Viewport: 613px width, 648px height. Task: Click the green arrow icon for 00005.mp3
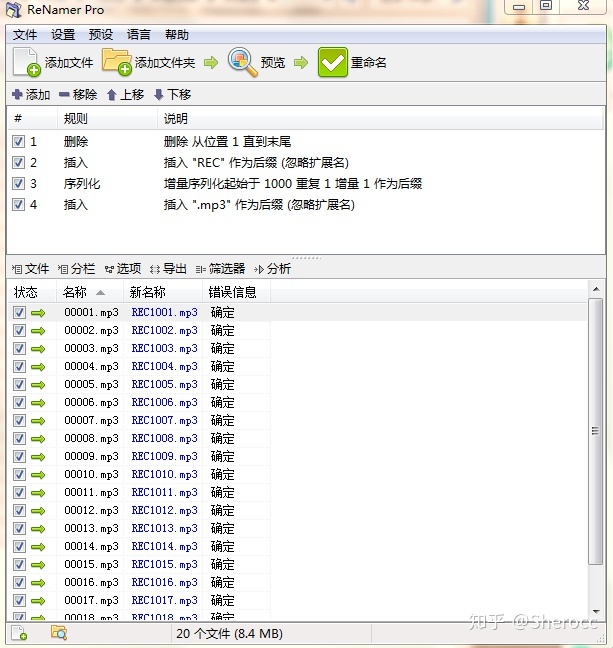[38, 385]
